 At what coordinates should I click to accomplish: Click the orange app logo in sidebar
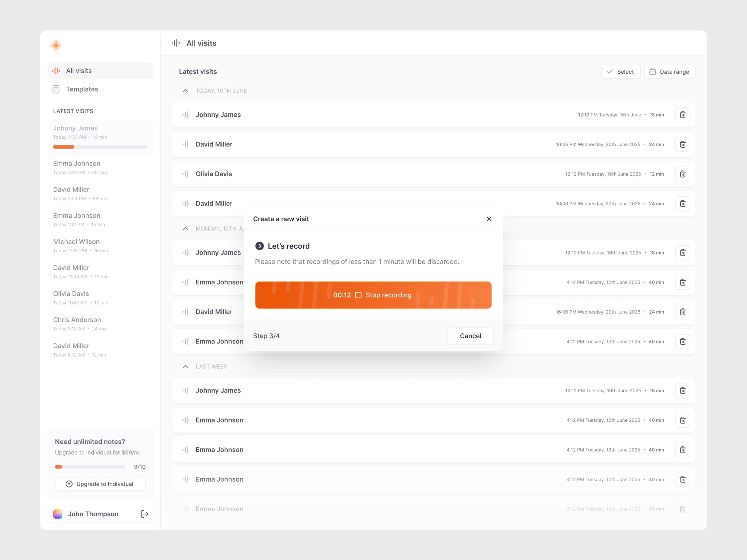coord(56,46)
